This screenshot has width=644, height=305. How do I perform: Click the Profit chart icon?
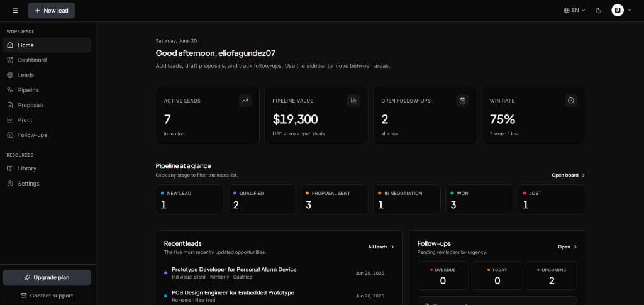(x=10, y=120)
